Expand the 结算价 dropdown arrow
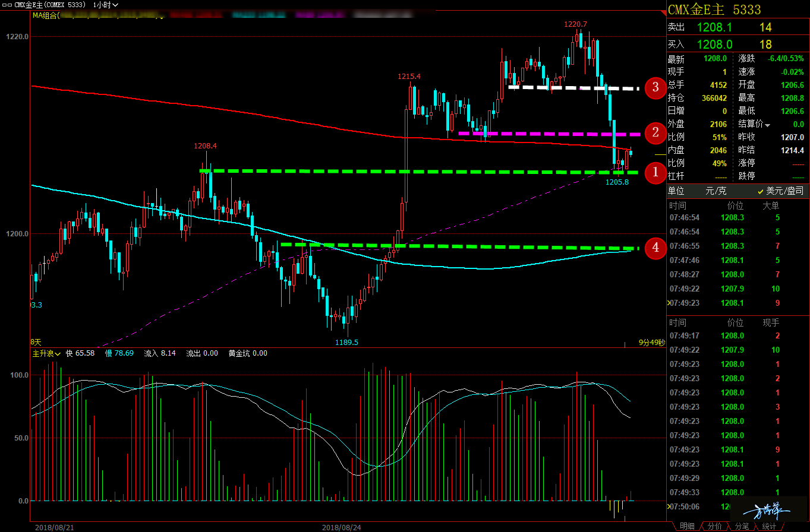The image size is (810, 532). tap(767, 125)
